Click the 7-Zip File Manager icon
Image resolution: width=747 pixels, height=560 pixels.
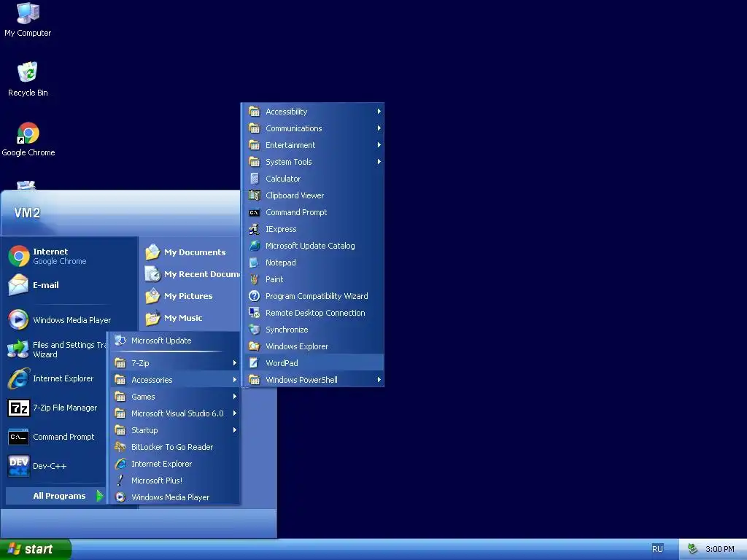[18, 408]
